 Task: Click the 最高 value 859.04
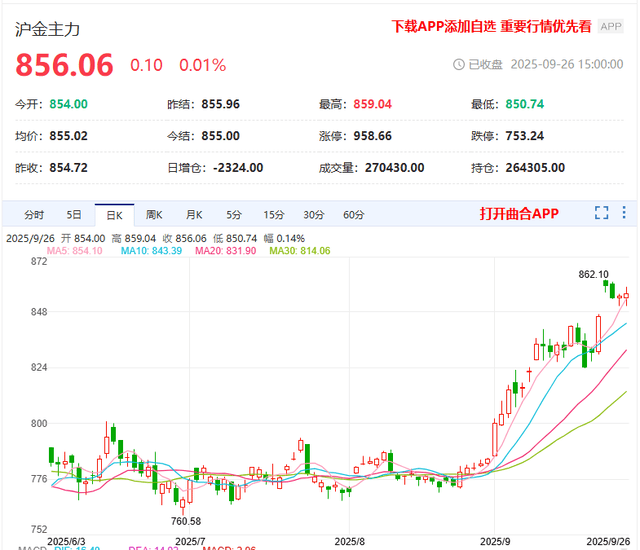pyautogui.click(x=372, y=104)
